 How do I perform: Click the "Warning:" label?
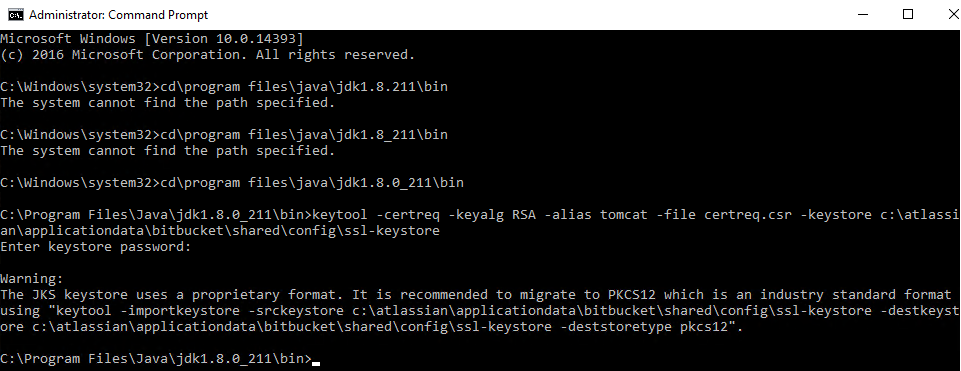pos(32,278)
